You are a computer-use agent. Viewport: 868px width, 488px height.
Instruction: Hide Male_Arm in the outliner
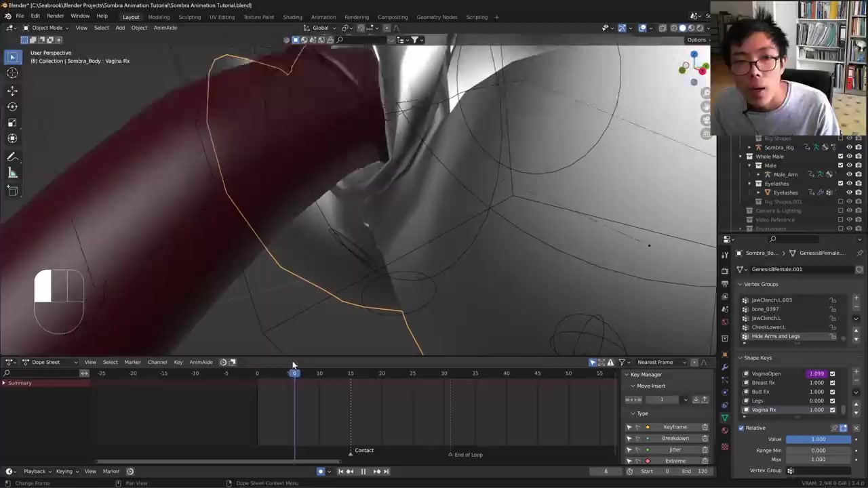point(849,174)
